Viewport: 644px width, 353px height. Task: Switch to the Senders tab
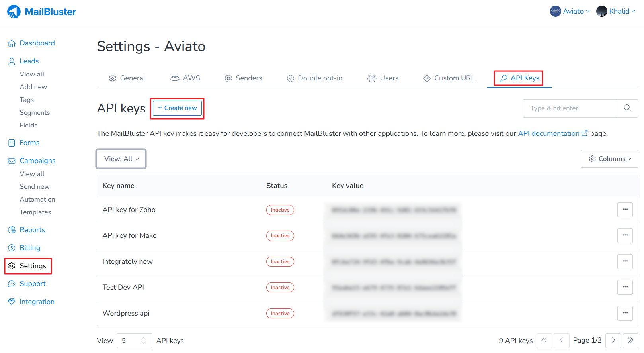coord(243,78)
